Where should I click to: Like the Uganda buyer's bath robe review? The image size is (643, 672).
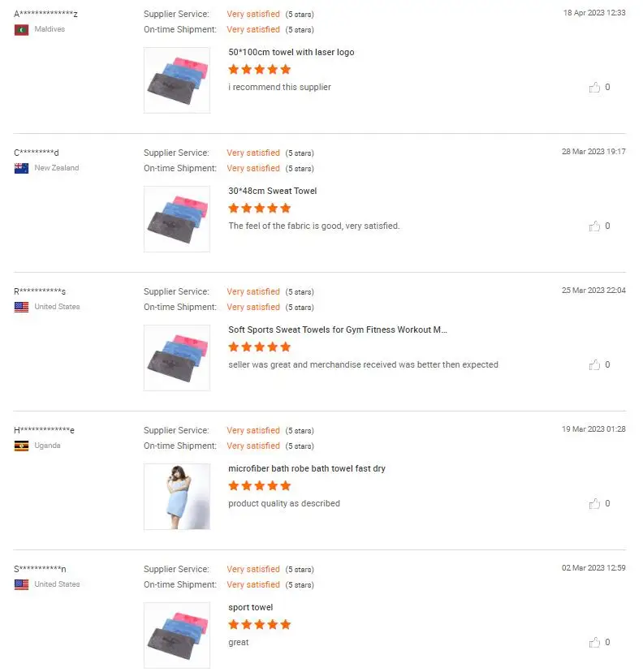[x=594, y=504]
